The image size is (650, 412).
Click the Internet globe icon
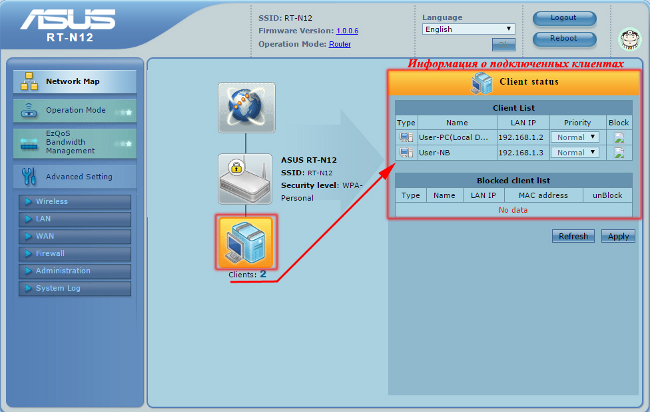[x=247, y=108]
